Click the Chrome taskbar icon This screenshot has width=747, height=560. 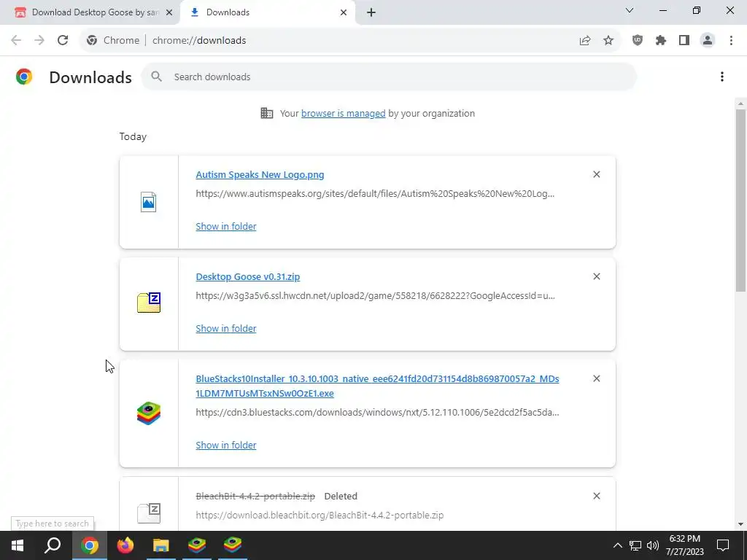(89, 545)
